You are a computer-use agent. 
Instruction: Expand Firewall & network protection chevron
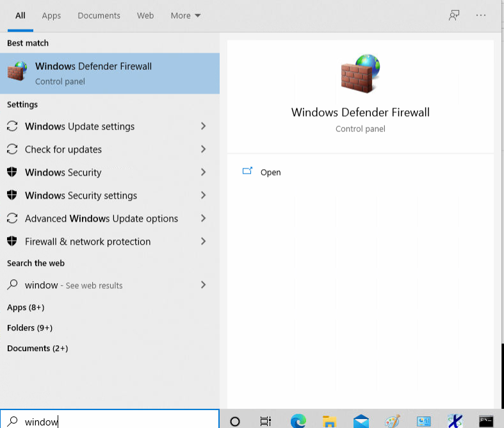[x=203, y=242]
